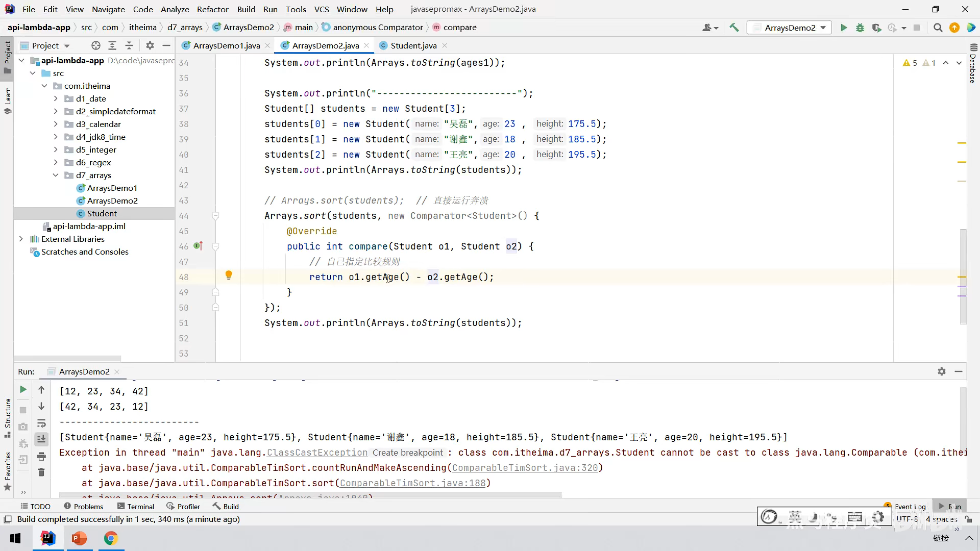Click the ComparableTimSort.java:320 stack trace link
980x551 pixels.
pos(525,468)
